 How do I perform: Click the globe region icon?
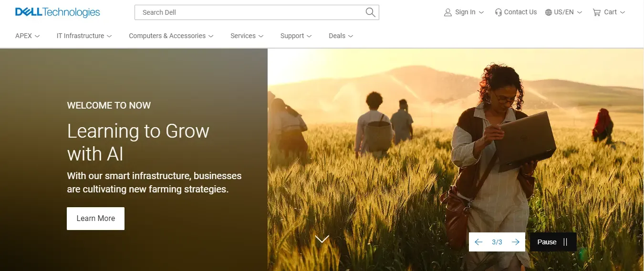pos(549,12)
